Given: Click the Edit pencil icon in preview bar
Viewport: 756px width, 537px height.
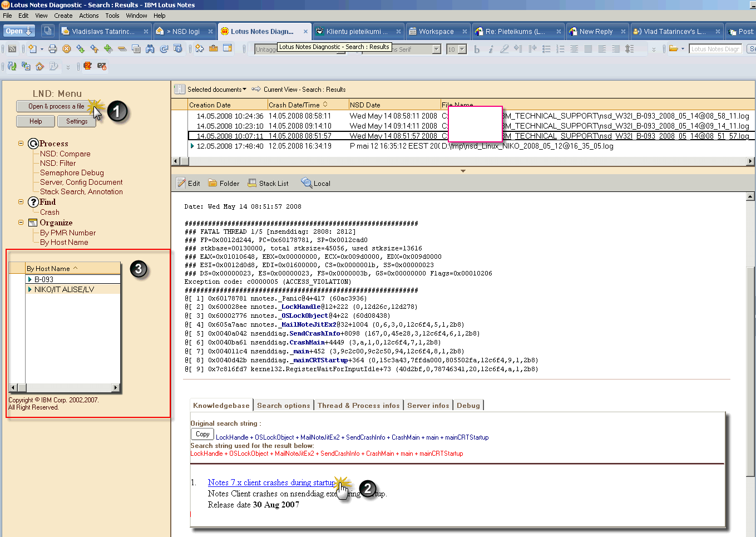Looking at the screenshot, I should 181,183.
